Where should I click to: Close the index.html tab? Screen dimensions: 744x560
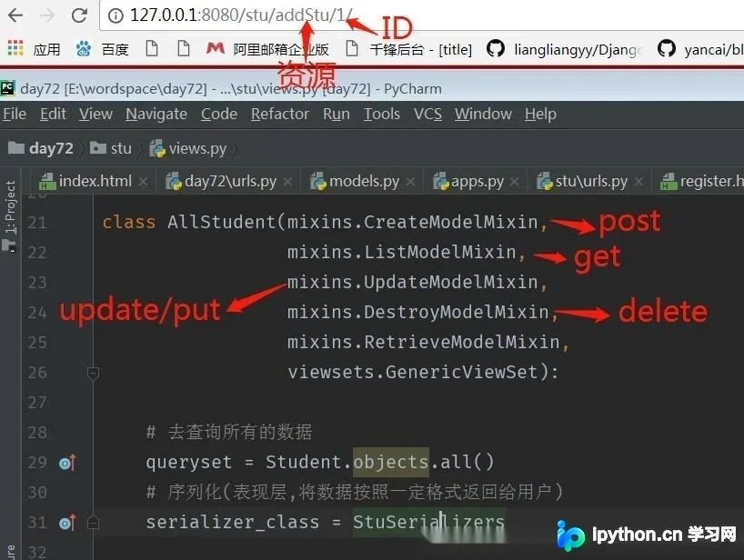pyautogui.click(x=144, y=182)
